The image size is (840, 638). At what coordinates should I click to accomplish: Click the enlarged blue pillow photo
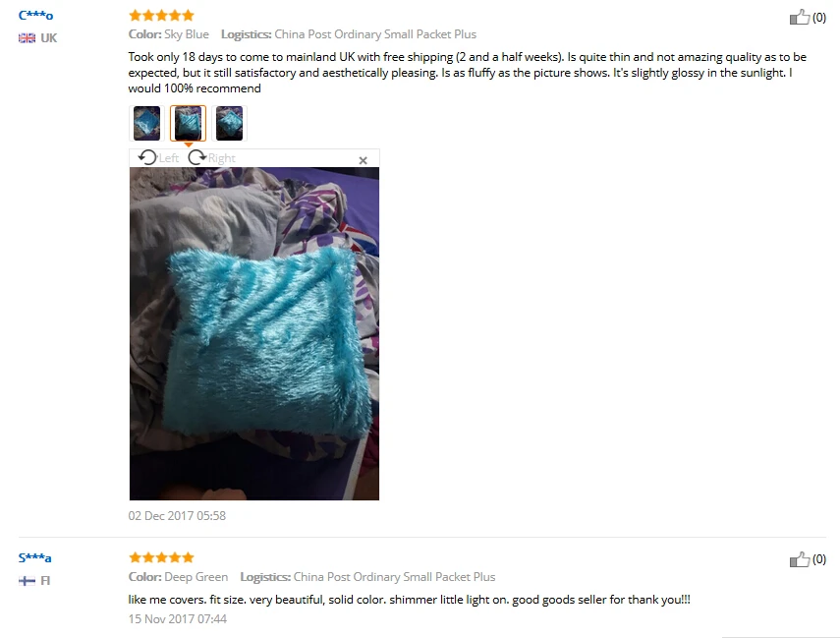click(x=254, y=333)
